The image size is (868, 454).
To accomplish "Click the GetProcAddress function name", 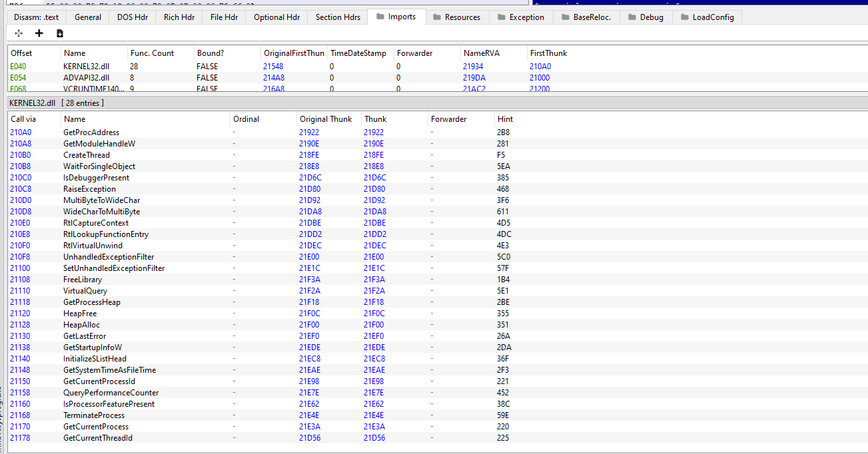I will point(91,132).
